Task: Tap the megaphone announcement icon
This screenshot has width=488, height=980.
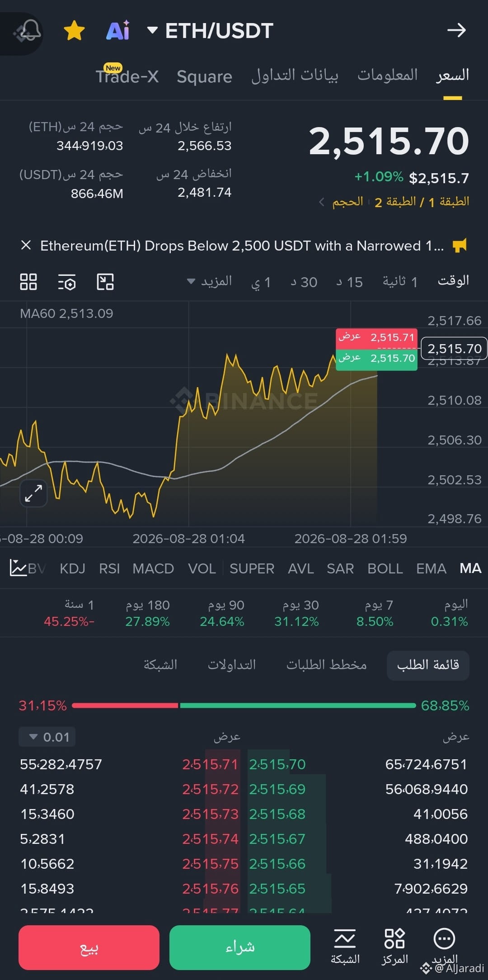Action: coord(460,246)
